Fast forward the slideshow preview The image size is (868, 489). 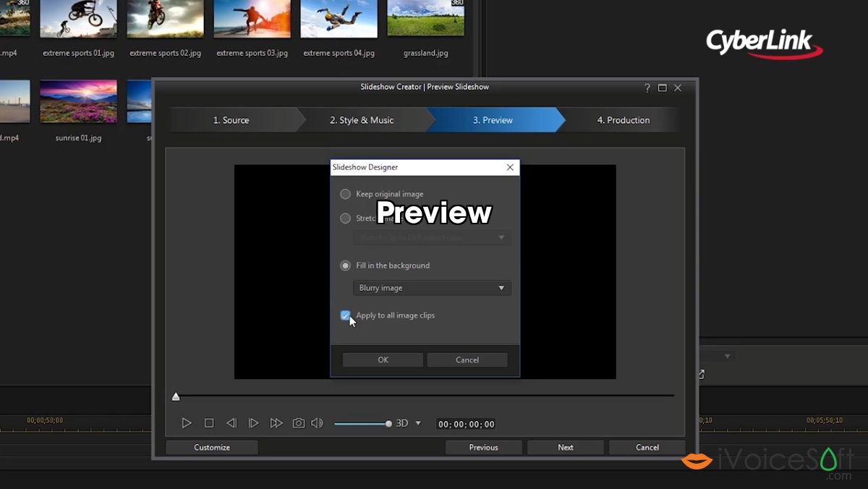point(276,423)
